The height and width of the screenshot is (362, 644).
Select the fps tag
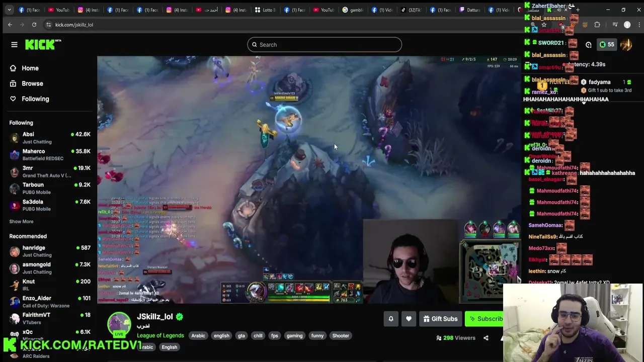click(274, 336)
